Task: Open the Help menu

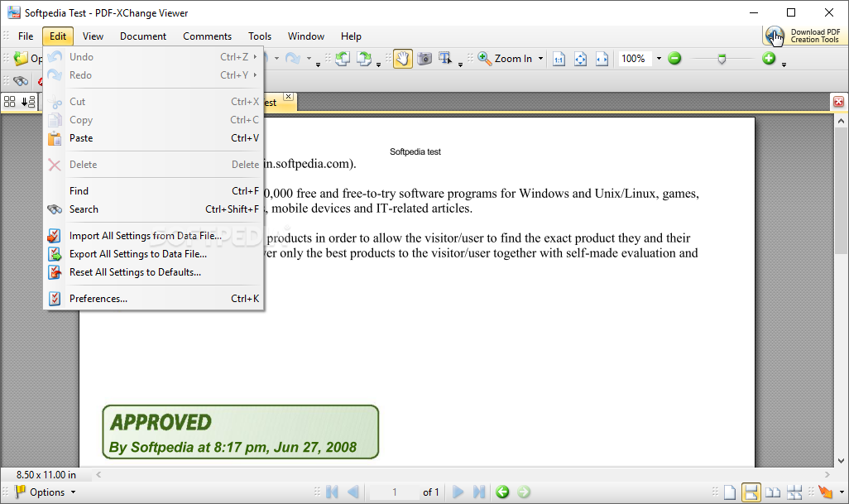Action: click(x=351, y=36)
